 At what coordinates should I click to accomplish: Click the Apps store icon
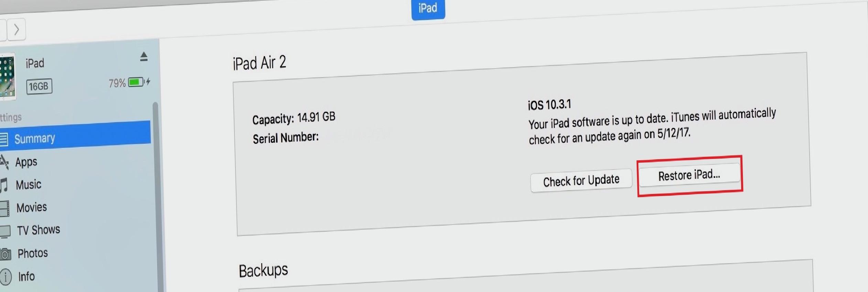coord(4,162)
